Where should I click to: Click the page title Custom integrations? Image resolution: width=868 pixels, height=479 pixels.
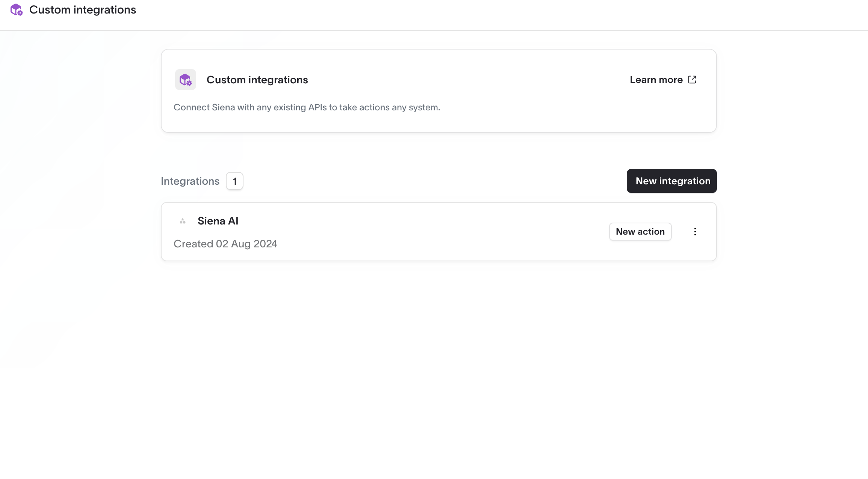pyautogui.click(x=83, y=10)
